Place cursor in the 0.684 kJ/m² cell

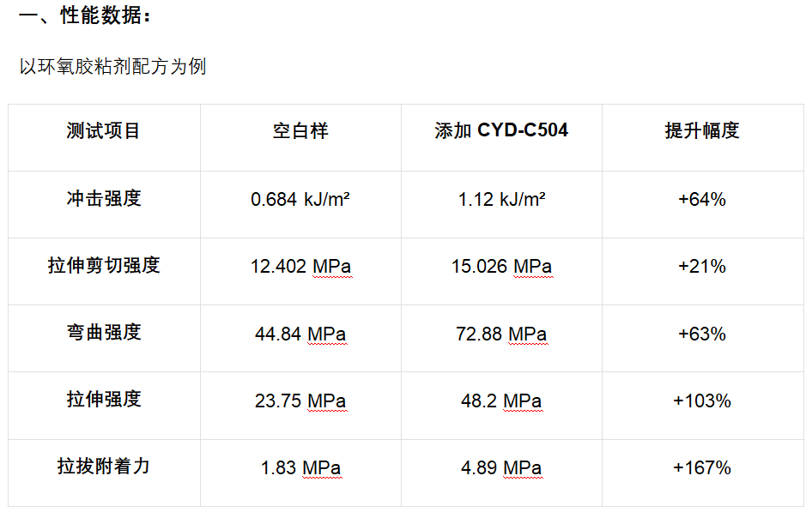point(300,200)
